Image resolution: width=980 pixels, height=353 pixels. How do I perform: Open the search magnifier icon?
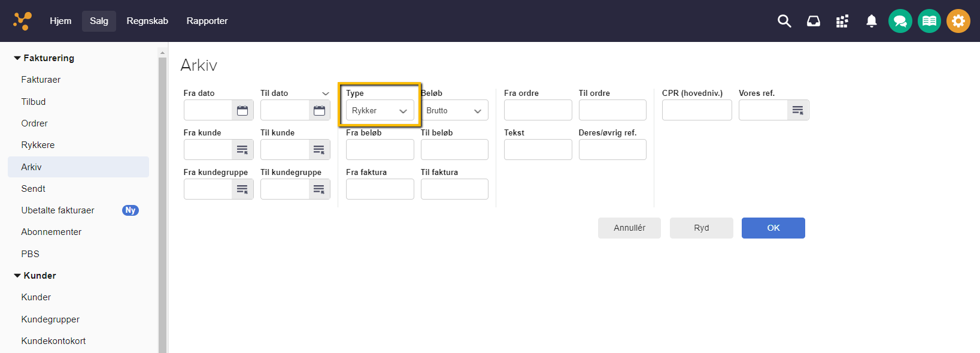[x=784, y=21]
